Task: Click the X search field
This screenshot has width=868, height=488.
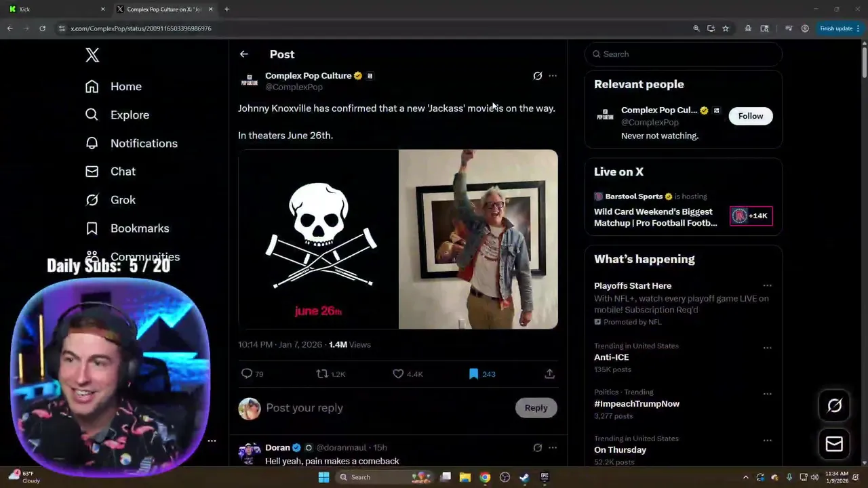Action: click(x=684, y=54)
